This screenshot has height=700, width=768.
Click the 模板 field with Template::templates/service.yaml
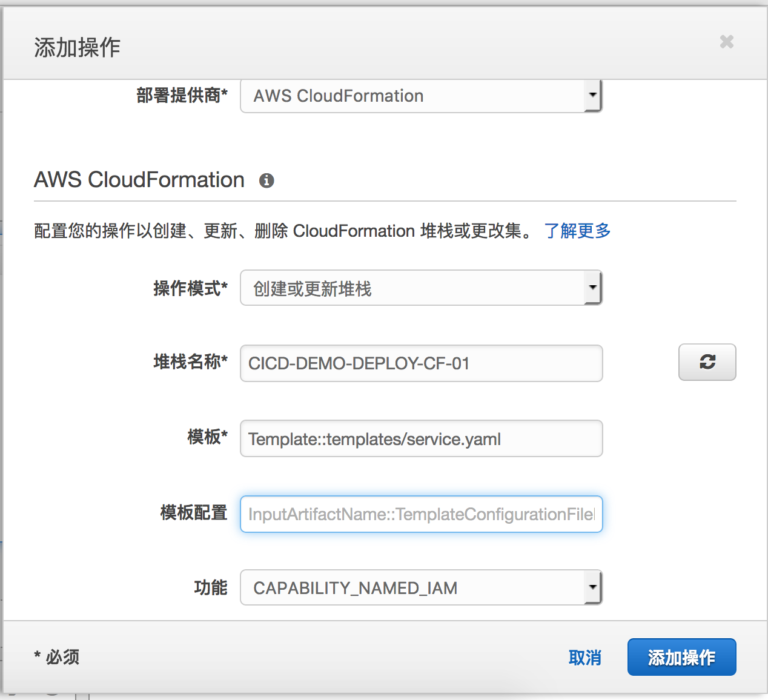click(421, 439)
